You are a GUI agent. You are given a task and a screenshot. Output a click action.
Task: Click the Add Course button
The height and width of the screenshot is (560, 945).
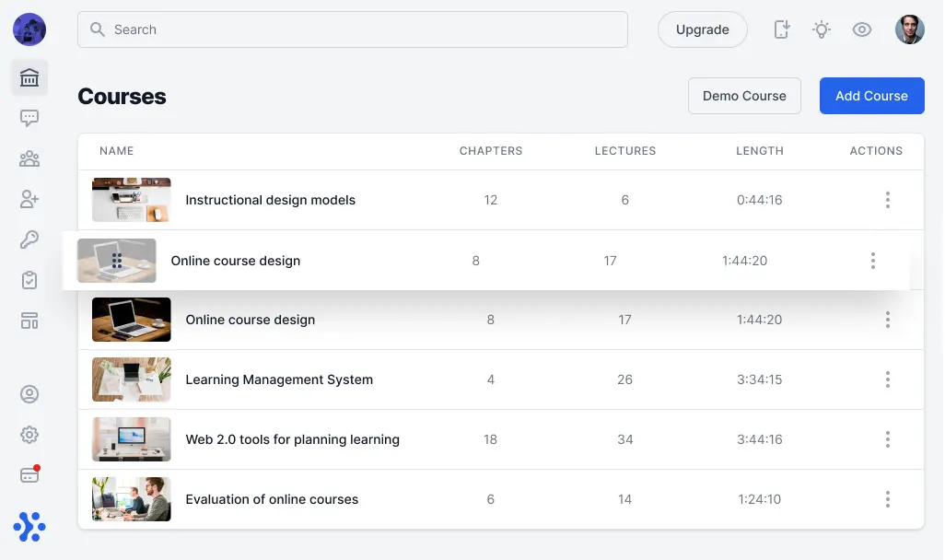click(x=871, y=96)
